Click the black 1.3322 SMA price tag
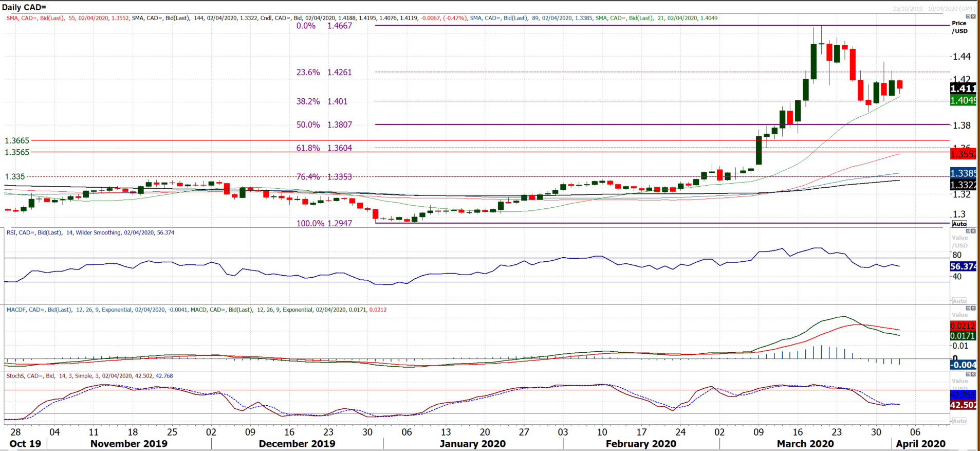980x451 pixels. (963, 185)
